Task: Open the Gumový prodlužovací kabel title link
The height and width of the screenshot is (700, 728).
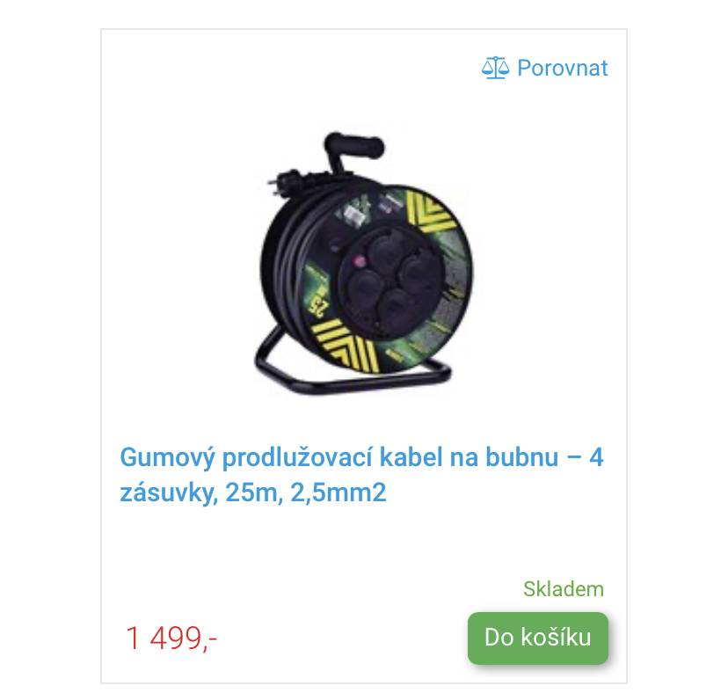Action: coord(361,475)
